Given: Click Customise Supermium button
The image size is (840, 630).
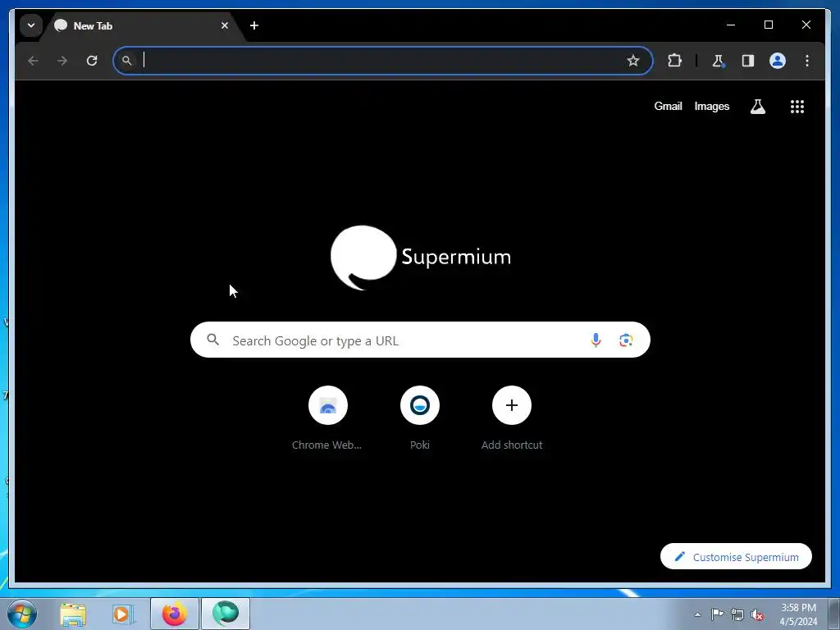Looking at the screenshot, I should (x=736, y=557).
